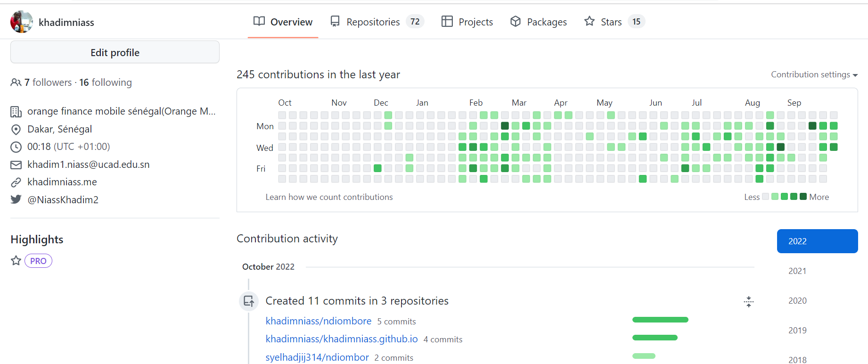Open the Projects tab
This screenshot has width=868, height=364.
tap(467, 22)
